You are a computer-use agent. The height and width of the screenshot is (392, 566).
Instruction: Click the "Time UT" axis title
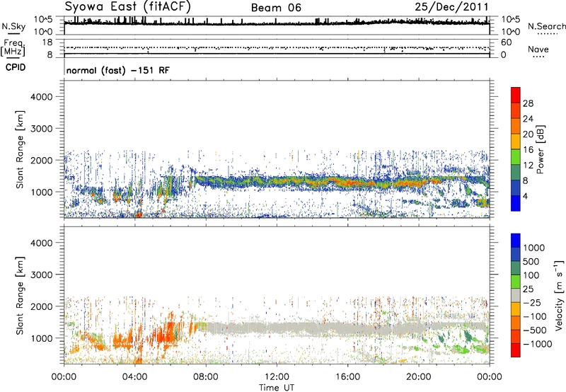click(x=277, y=388)
